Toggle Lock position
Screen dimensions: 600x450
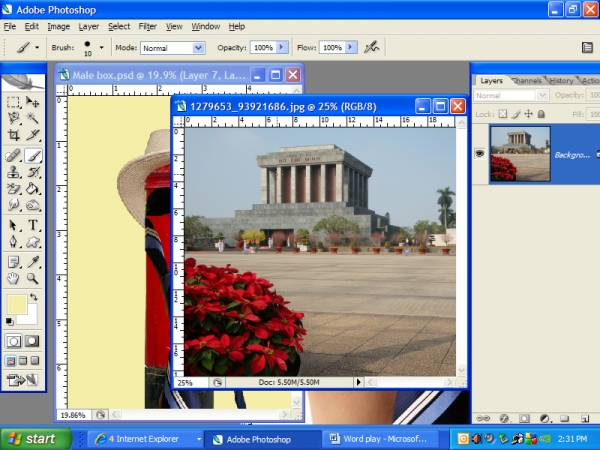coord(528,114)
